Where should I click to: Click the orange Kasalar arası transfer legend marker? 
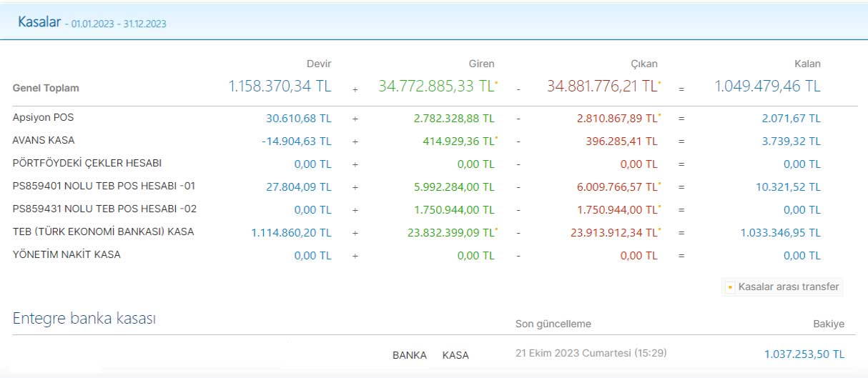click(x=730, y=287)
